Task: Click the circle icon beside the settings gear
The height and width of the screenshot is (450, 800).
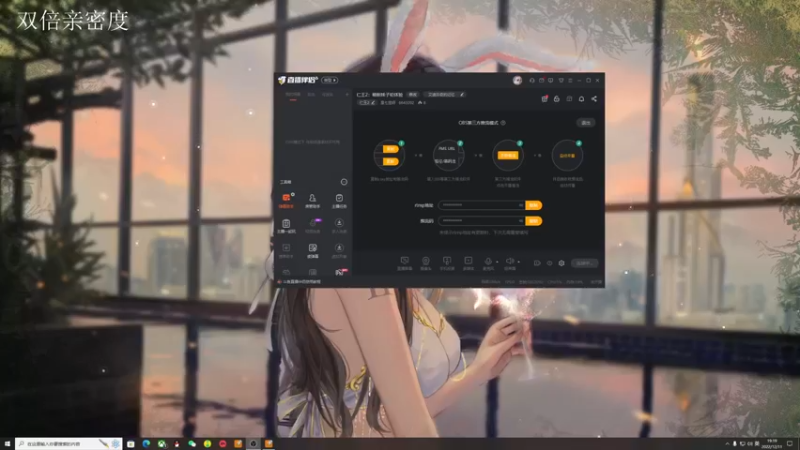Action: tap(549, 263)
